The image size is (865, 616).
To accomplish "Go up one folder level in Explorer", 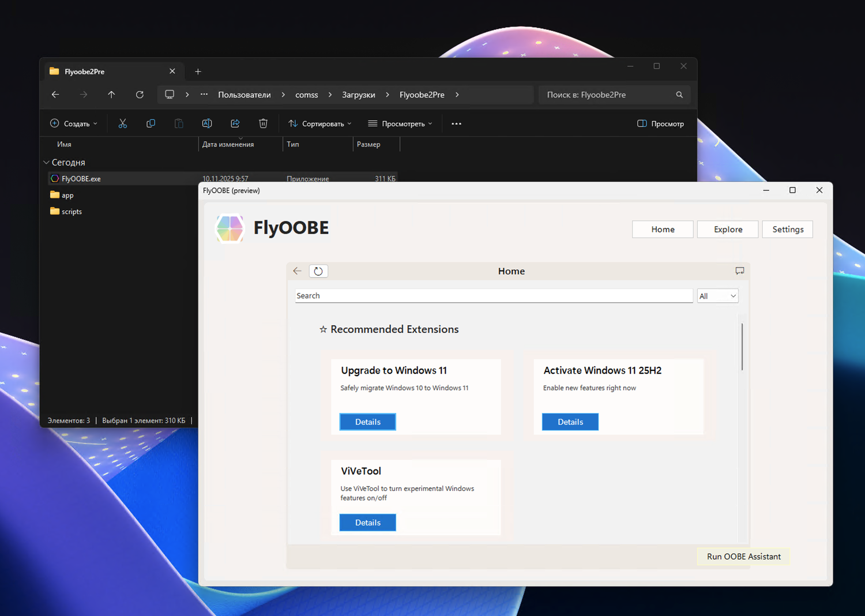I will click(x=111, y=95).
